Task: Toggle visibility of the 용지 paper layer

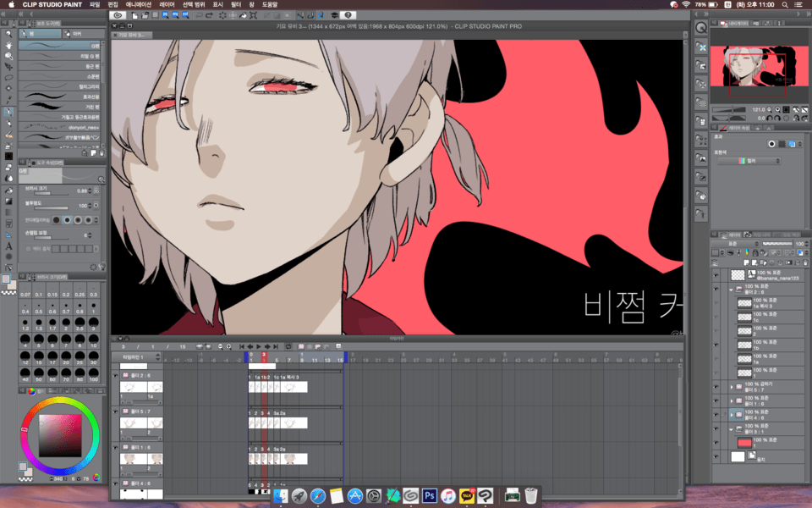Action: pos(716,455)
